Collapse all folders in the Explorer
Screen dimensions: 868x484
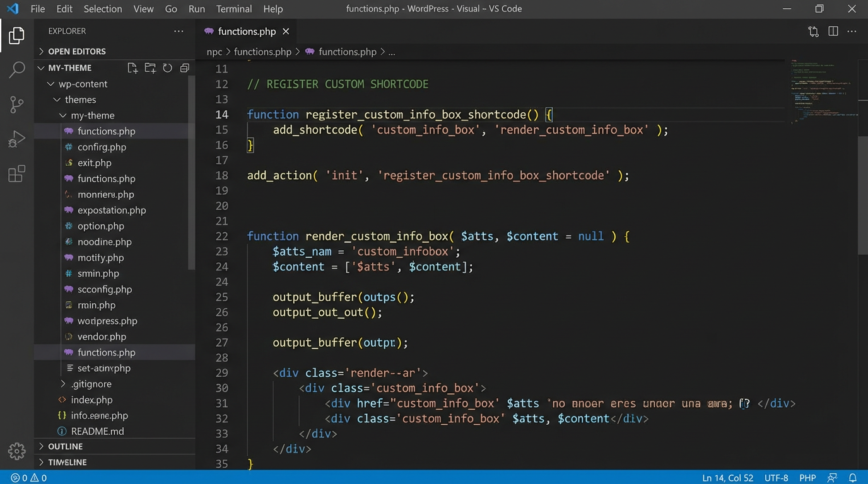tap(184, 68)
